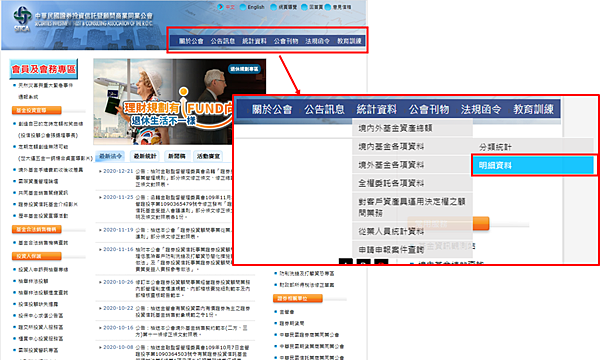
Task: Switch to the 活動廣宣 tab
Action: pos(208,156)
